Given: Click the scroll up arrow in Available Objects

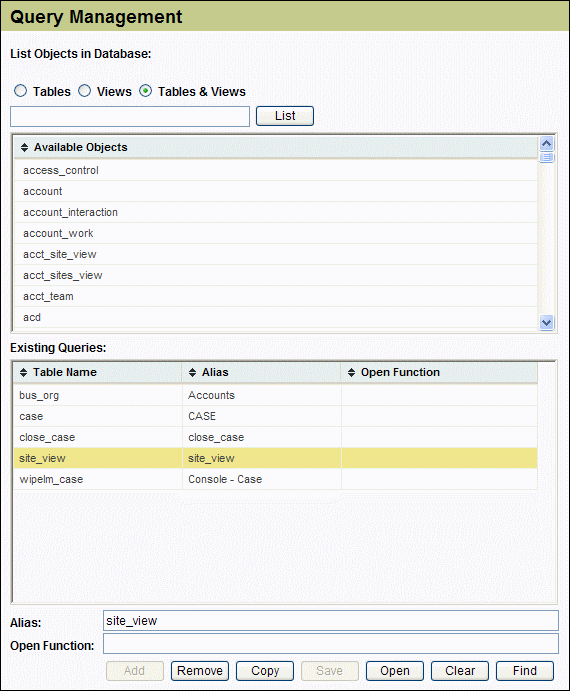Looking at the screenshot, I should 547,144.
